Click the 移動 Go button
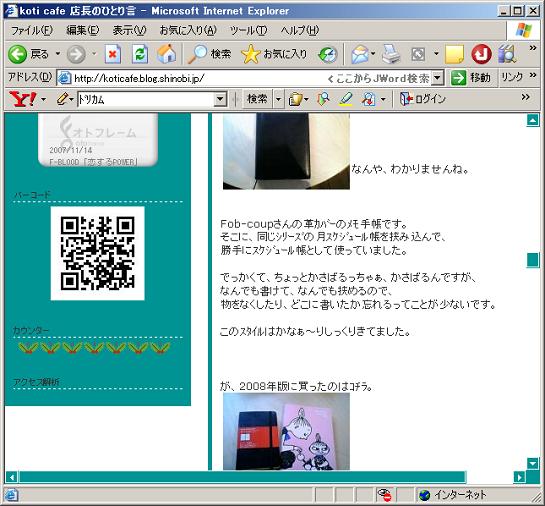This screenshot has width=545, height=506. 471,78
